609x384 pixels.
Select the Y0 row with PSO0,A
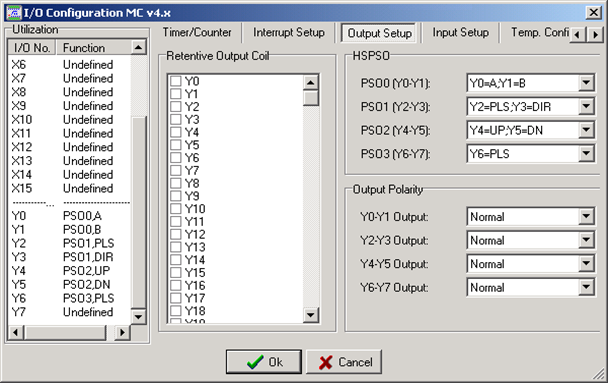[x=69, y=216]
